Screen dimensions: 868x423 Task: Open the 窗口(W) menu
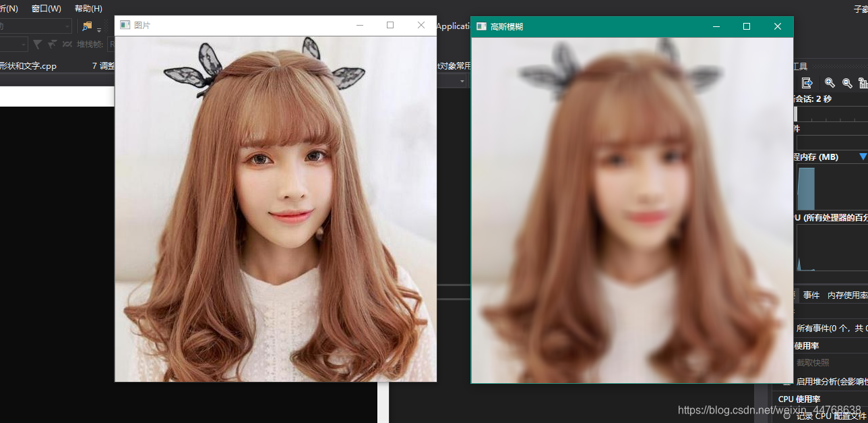46,9
